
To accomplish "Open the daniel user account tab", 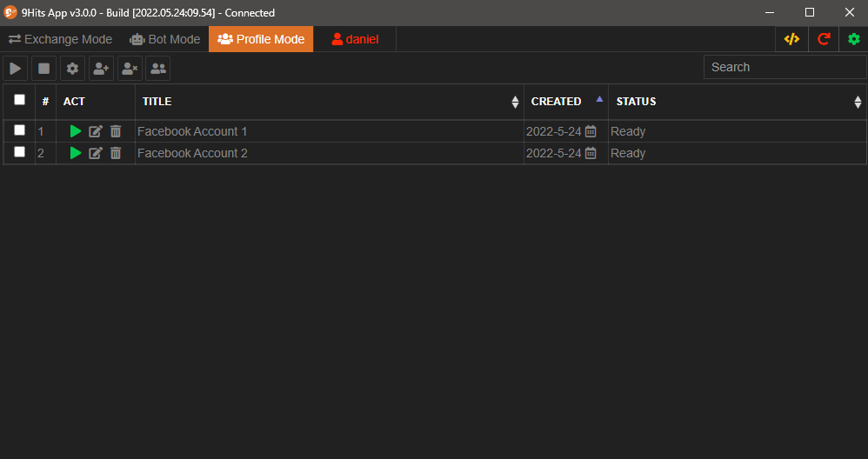I will coord(355,39).
